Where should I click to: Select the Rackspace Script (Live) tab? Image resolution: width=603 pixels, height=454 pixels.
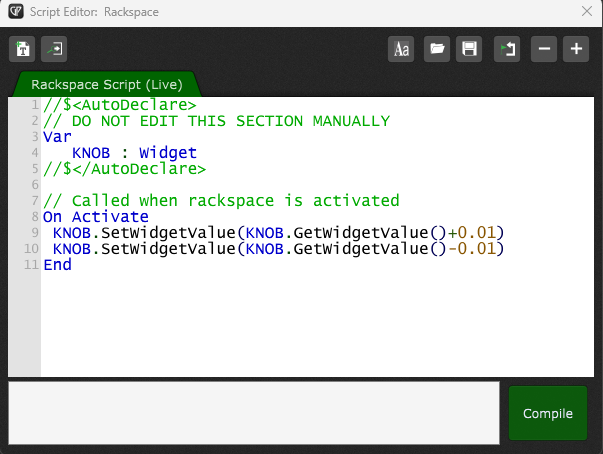105,84
